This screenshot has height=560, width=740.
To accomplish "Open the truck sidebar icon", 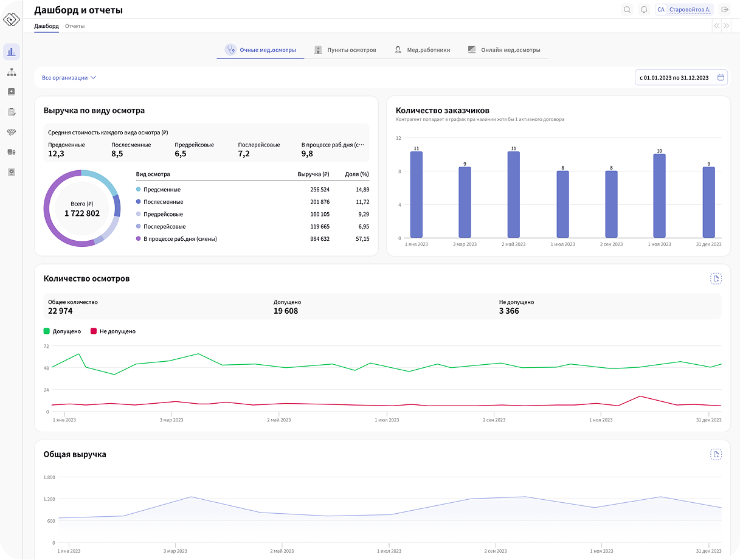I will pos(12,152).
